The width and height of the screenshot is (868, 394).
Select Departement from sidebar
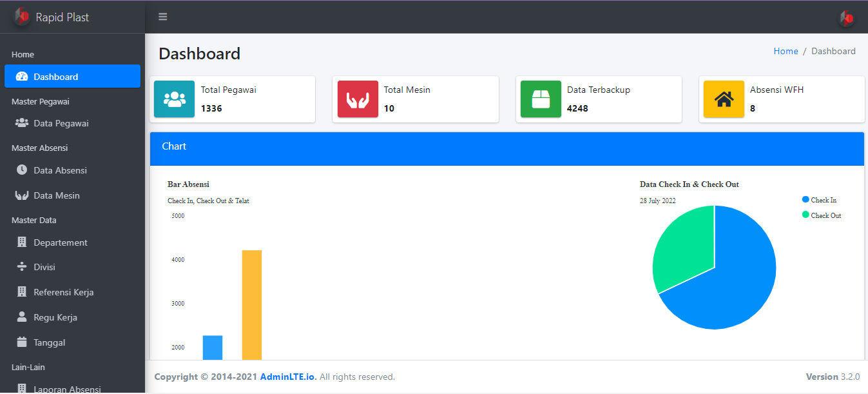[61, 242]
